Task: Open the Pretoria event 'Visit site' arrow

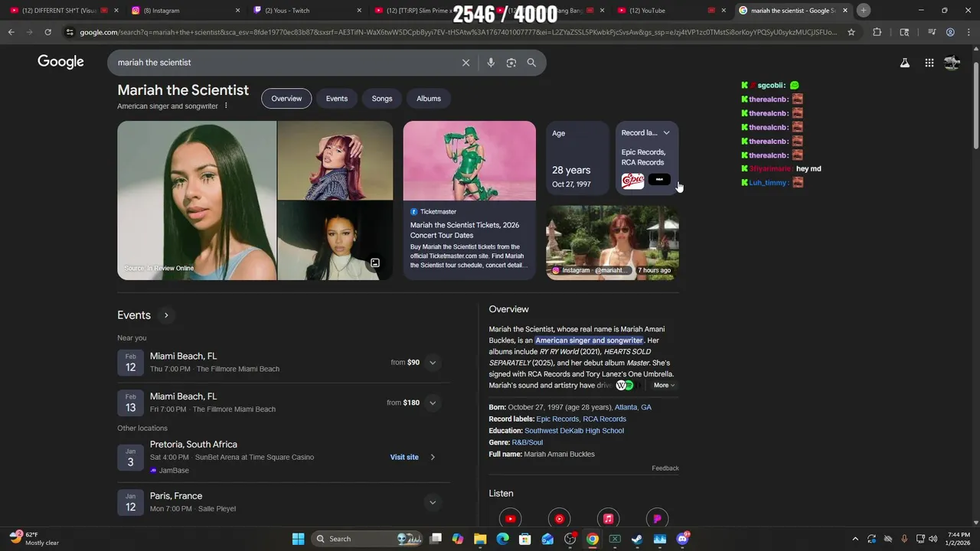Action: click(433, 457)
